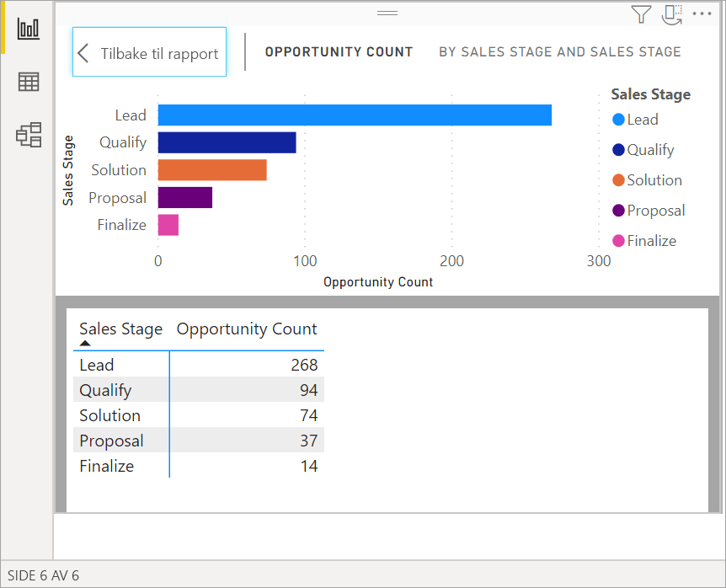This screenshot has width=726, height=588.
Task: Grab the visual drag handle at top
Action: click(x=387, y=13)
